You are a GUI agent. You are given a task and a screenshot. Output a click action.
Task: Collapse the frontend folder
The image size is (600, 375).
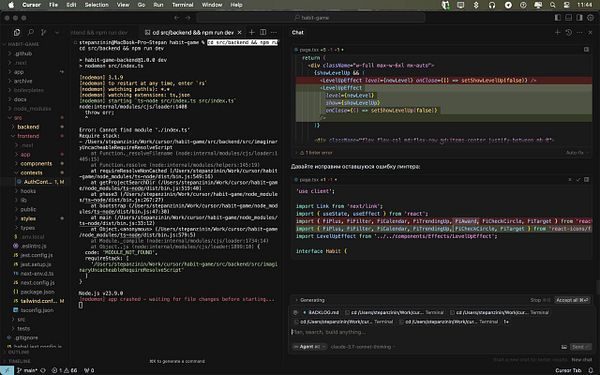tap(28, 136)
